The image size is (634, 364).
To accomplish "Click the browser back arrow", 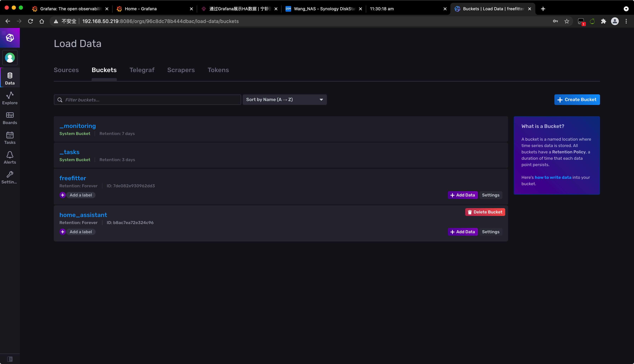I will pyautogui.click(x=8, y=21).
